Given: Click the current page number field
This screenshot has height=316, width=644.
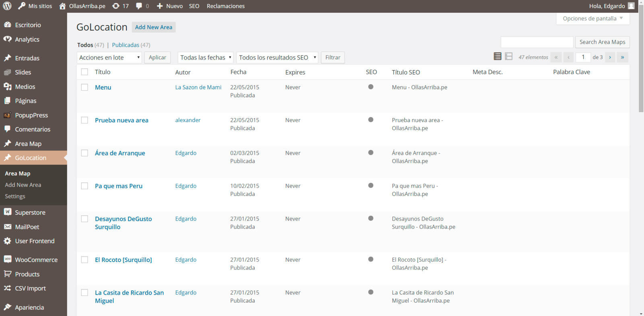Looking at the screenshot, I should [x=583, y=57].
